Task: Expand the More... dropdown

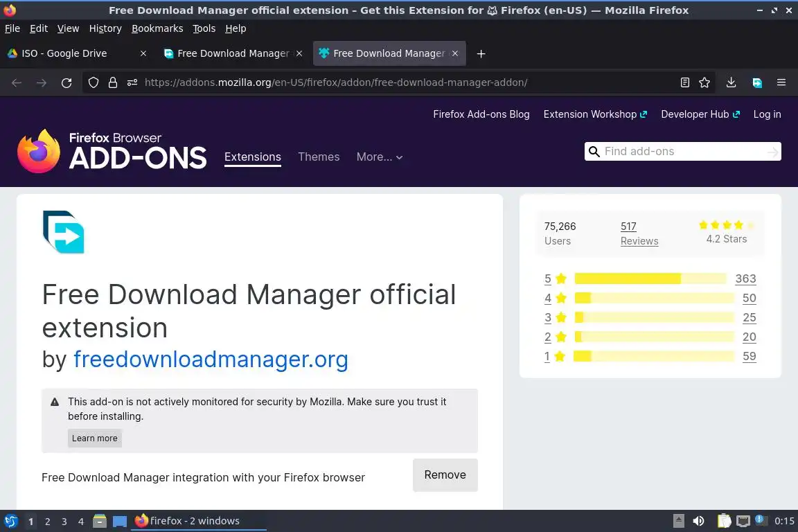Action: (380, 157)
